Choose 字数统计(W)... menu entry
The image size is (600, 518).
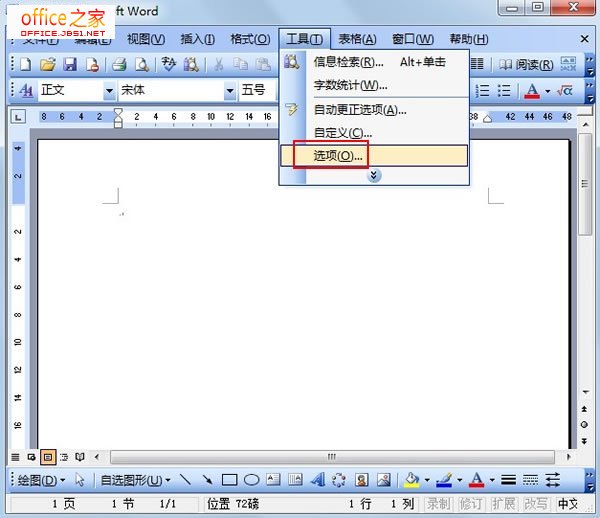[374, 85]
